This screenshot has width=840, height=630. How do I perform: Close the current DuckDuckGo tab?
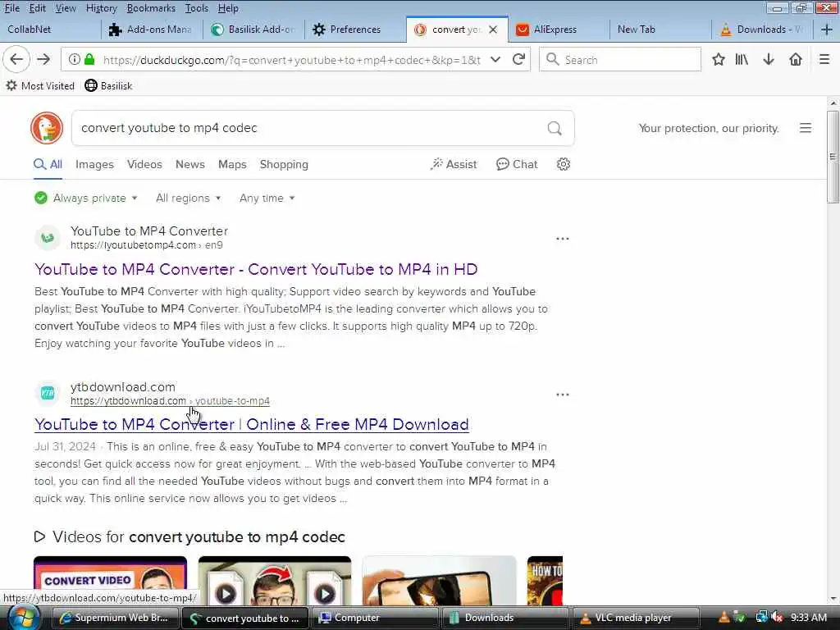[x=493, y=30]
